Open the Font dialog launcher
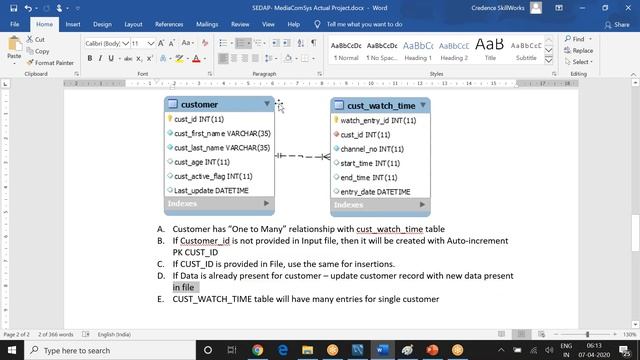 point(210,74)
